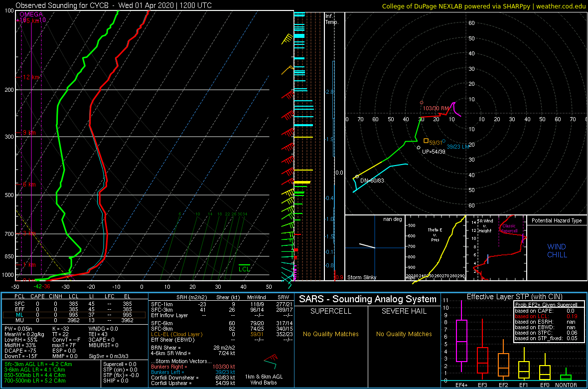The image size is (588, 389).
Task: Click the WIND CHILL hazard type text
Action: click(557, 251)
